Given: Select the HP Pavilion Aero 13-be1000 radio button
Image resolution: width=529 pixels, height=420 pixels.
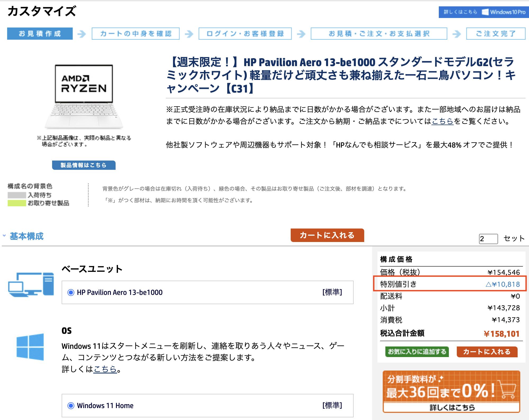Looking at the screenshot, I should [71, 293].
